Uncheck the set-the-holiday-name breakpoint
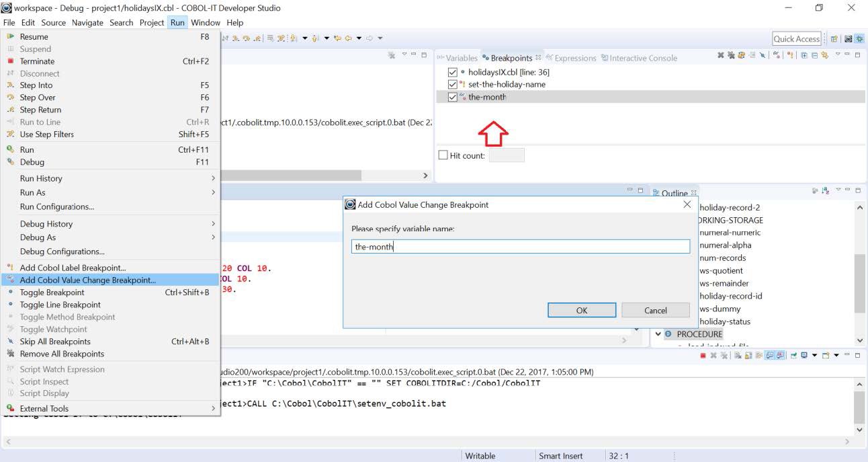The height and width of the screenshot is (462, 868). (451, 83)
